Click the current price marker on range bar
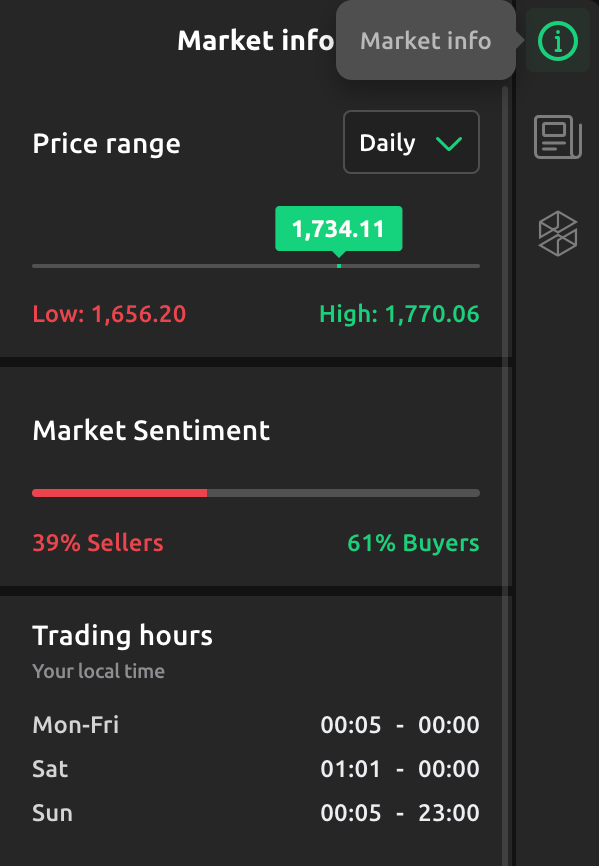599x866 pixels. coord(338,265)
